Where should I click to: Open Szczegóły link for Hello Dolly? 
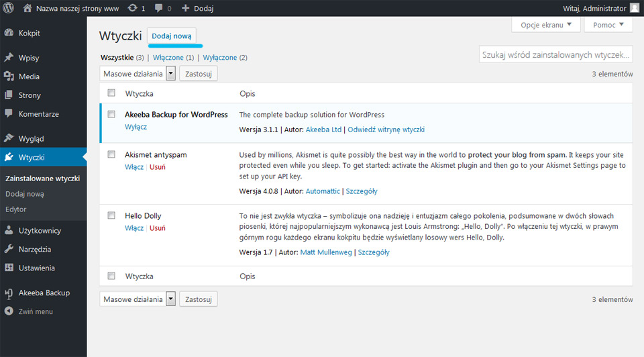374,252
